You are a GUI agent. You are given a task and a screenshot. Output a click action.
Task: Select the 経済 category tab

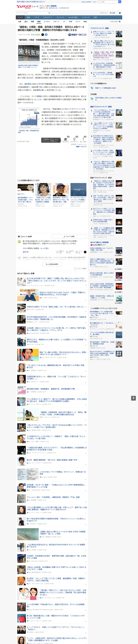click(x=39, y=21)
